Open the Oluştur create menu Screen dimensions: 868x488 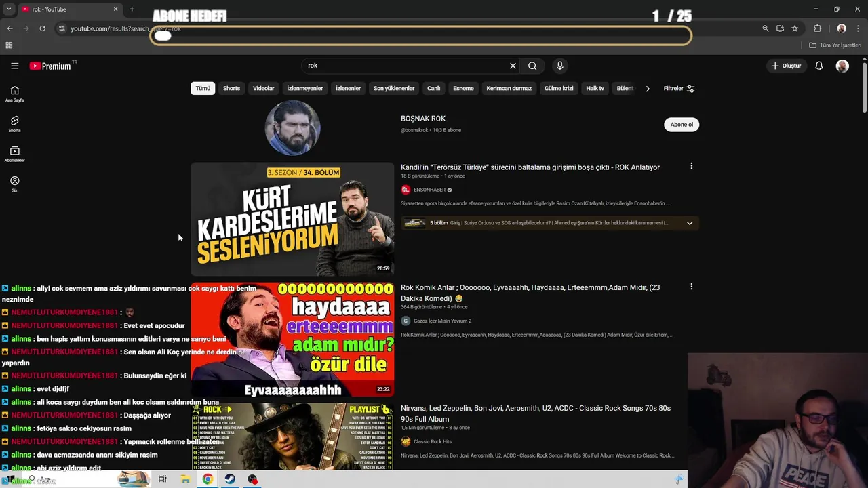click(x=786, y=66)
